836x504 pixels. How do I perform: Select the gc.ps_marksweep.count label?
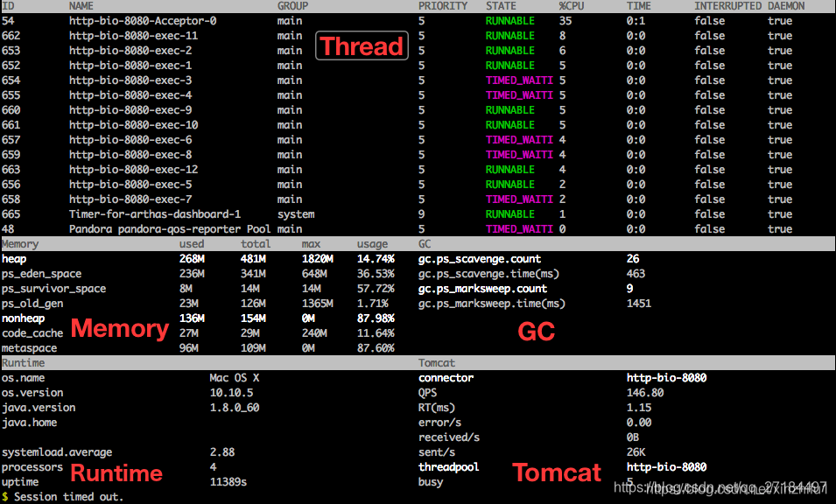pos(483,289)
